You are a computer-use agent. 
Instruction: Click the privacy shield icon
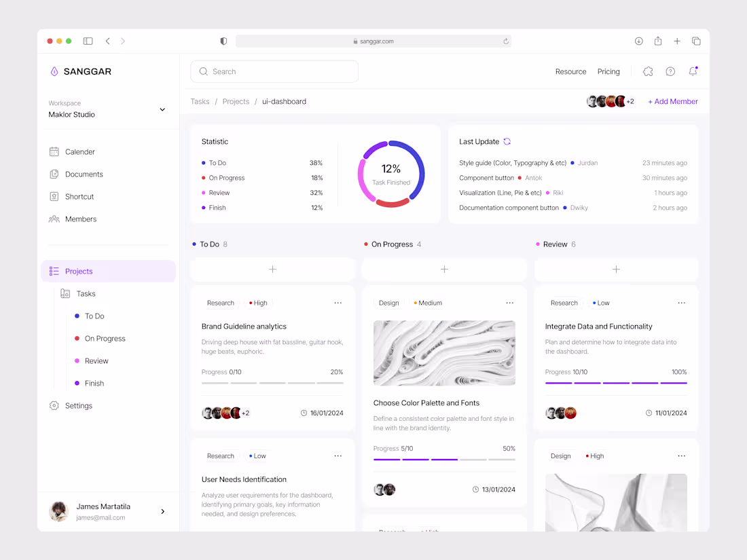point(223,41)
